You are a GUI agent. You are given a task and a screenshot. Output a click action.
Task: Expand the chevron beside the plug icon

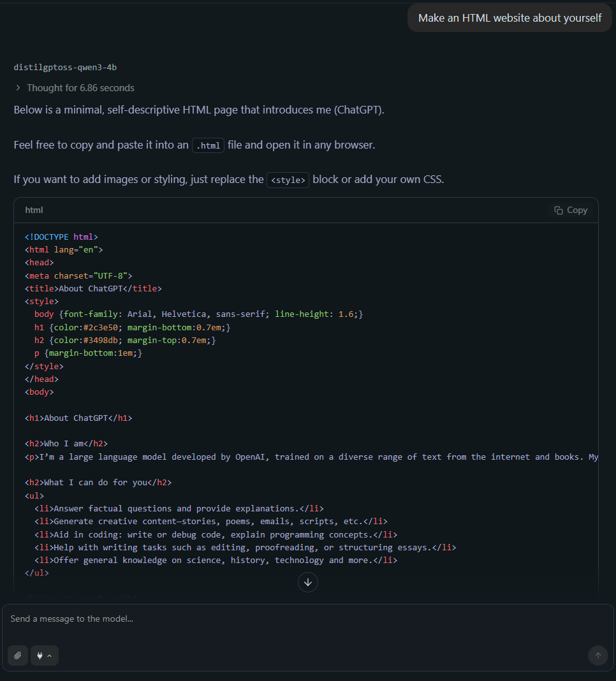point(50,655)
